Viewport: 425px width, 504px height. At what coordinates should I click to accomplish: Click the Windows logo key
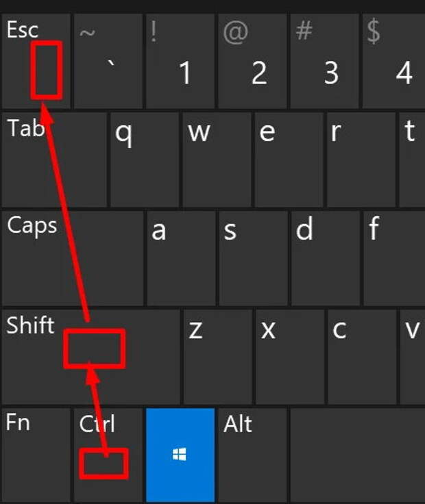(x=180, y=455)
